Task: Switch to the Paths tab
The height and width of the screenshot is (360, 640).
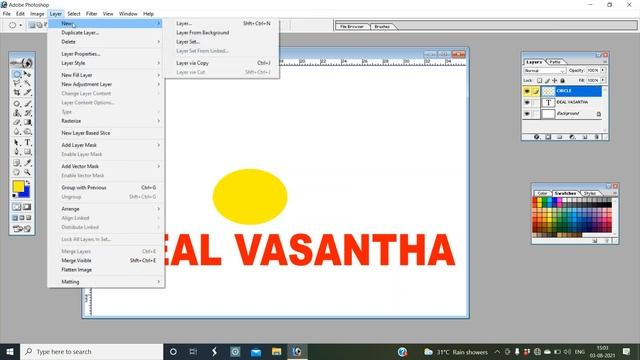Action: coord(555,62)
